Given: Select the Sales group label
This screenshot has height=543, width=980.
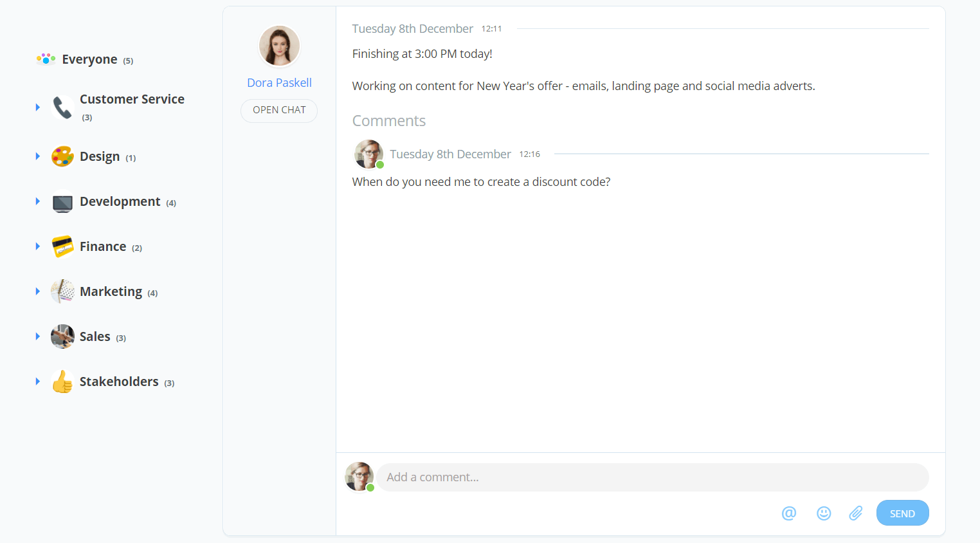Looking at the screenshot, I should coord(95,336).
